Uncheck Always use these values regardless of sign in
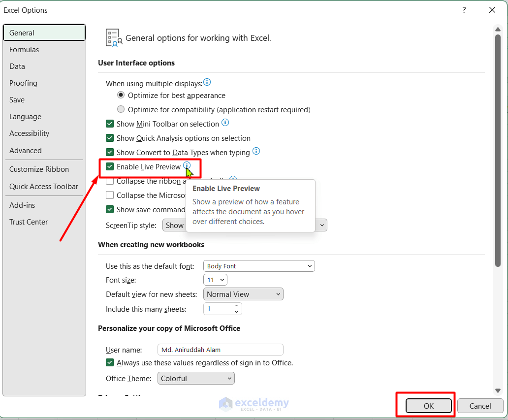508x420 pixels. 110,362
